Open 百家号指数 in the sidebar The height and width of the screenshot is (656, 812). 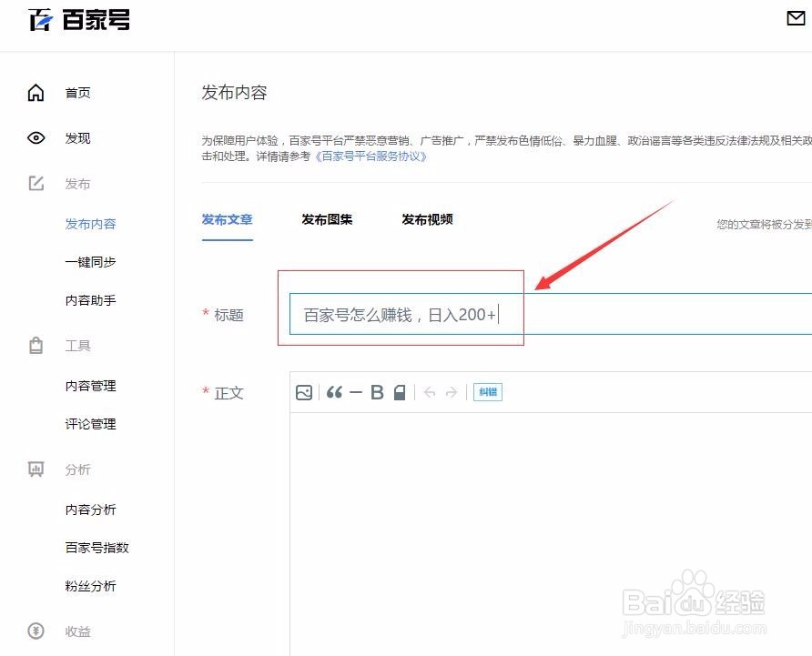click(x=96, y=548)
